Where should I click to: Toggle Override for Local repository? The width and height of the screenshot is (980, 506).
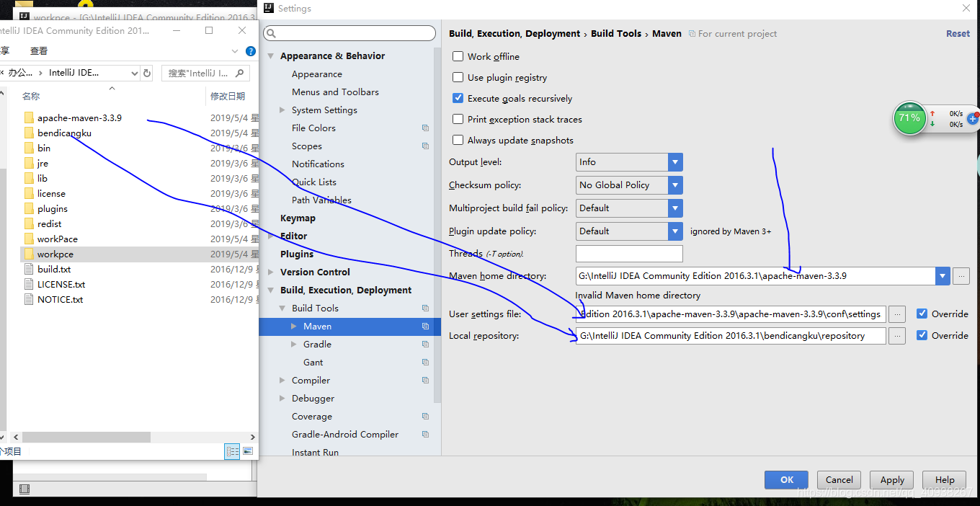tap(922, 335)
